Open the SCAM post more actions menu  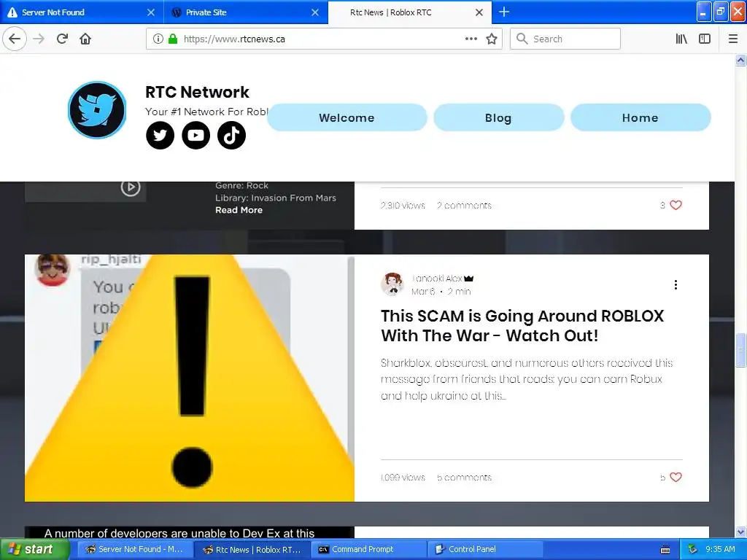[676, 285]
